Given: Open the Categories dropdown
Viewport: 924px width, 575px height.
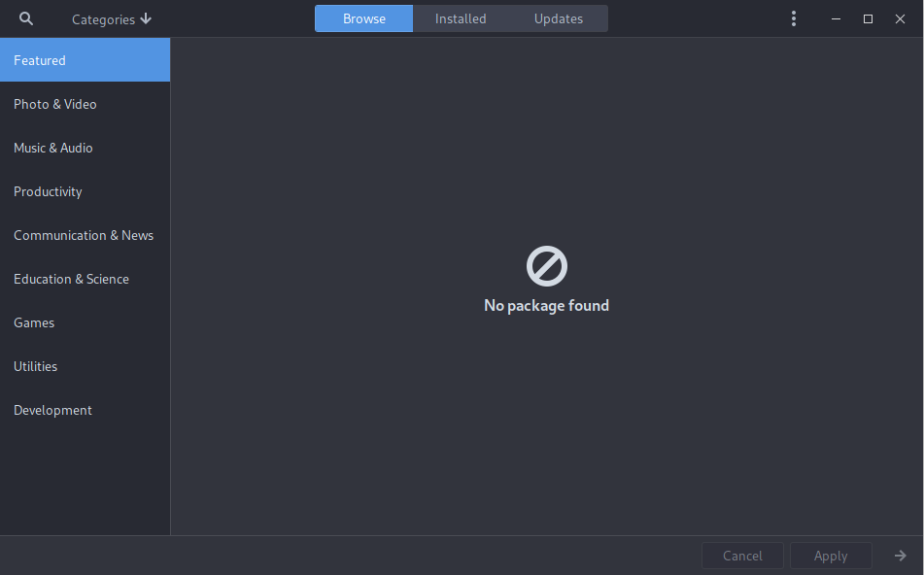Looking at the screenshot, I should click(x=112, y=18).
